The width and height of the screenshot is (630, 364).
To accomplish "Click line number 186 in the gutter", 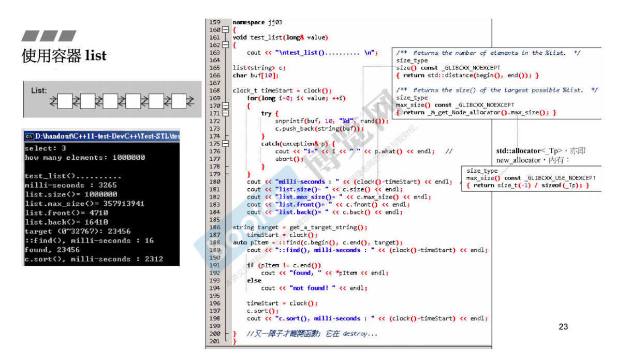I will tap(214, 227).
